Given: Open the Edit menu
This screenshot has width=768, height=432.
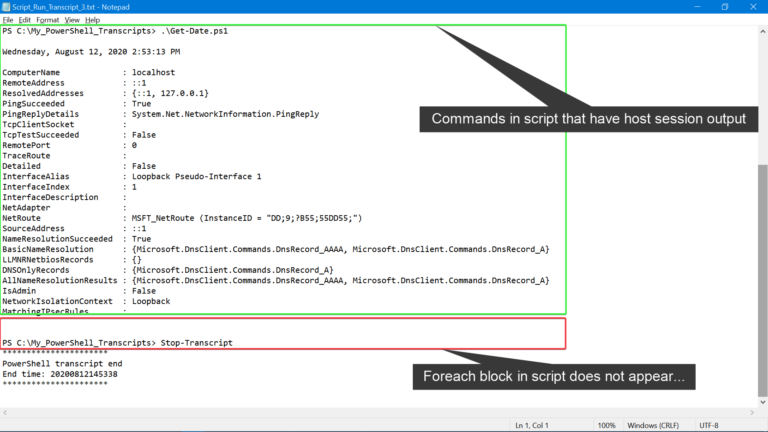Looking at the screenshot, I should (x=24, y=20).
